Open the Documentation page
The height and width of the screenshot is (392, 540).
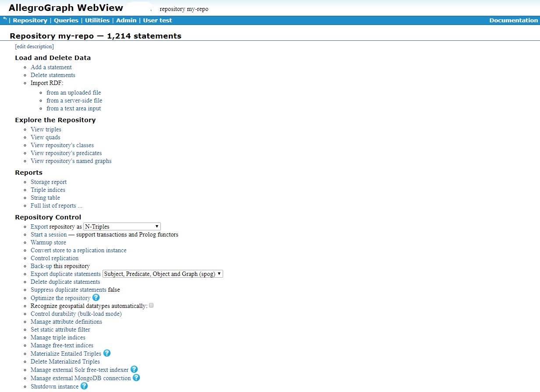click(x=513, y=20)
